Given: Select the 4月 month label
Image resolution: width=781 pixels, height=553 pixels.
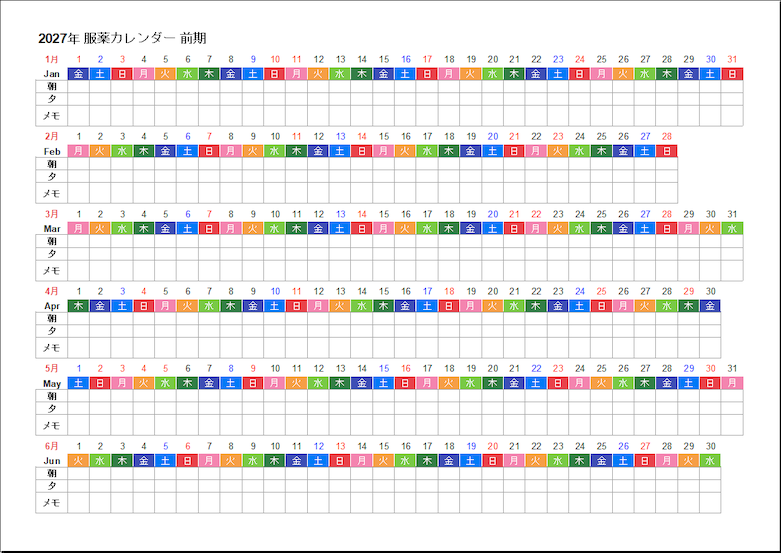Looking at the screenshot, I should (51, 291).
